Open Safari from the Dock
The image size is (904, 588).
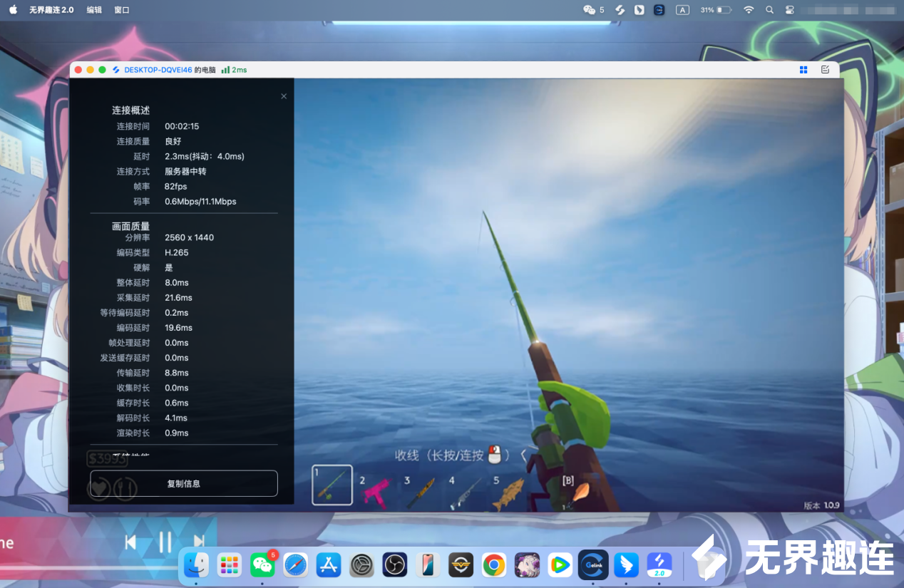(x=295, y=565)
